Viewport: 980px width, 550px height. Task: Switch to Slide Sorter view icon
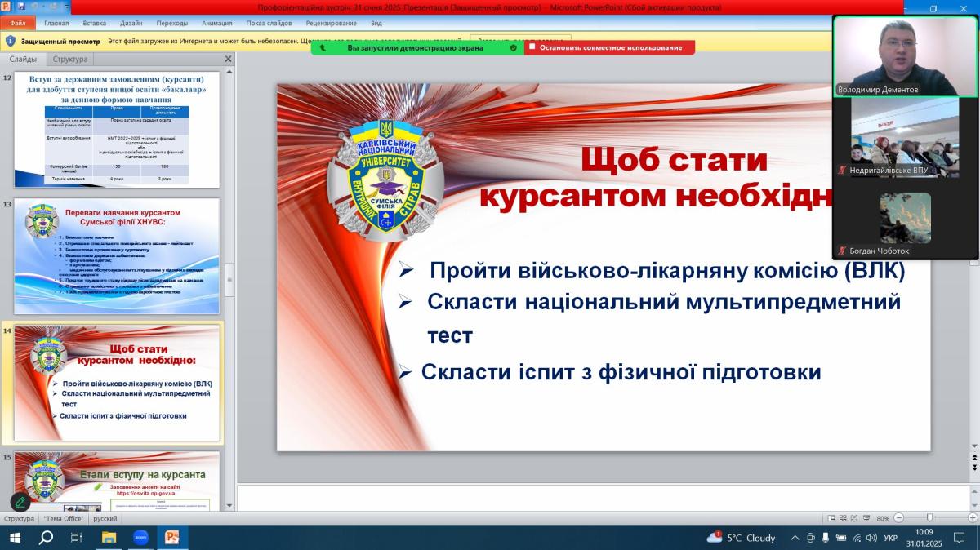tap(844, 518)
